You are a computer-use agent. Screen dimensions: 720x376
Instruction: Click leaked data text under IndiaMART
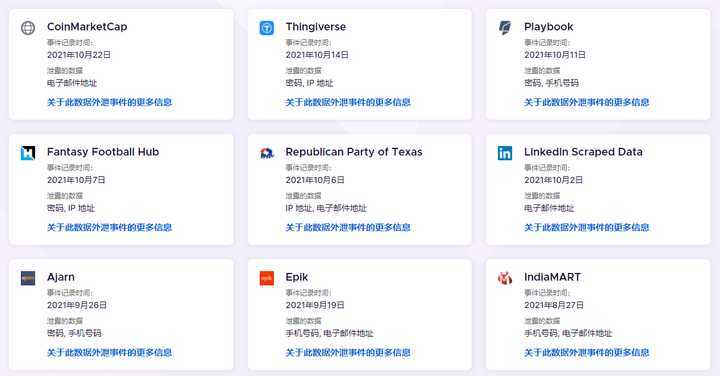coord(568,333)
